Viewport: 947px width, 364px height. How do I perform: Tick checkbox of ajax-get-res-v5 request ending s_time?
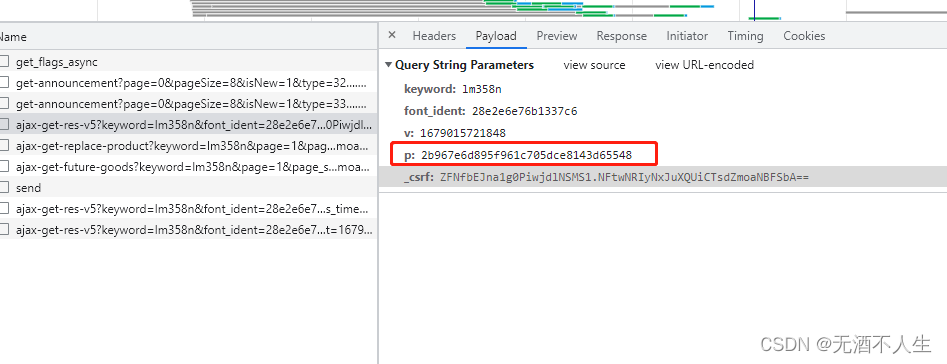coord(4,209)
